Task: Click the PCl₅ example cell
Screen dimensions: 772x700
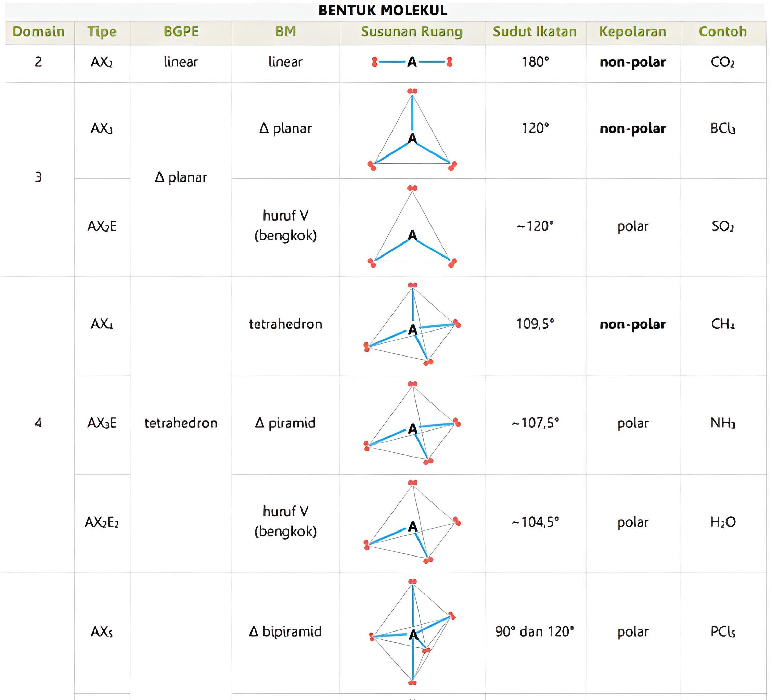Action: tap(723, 632)
